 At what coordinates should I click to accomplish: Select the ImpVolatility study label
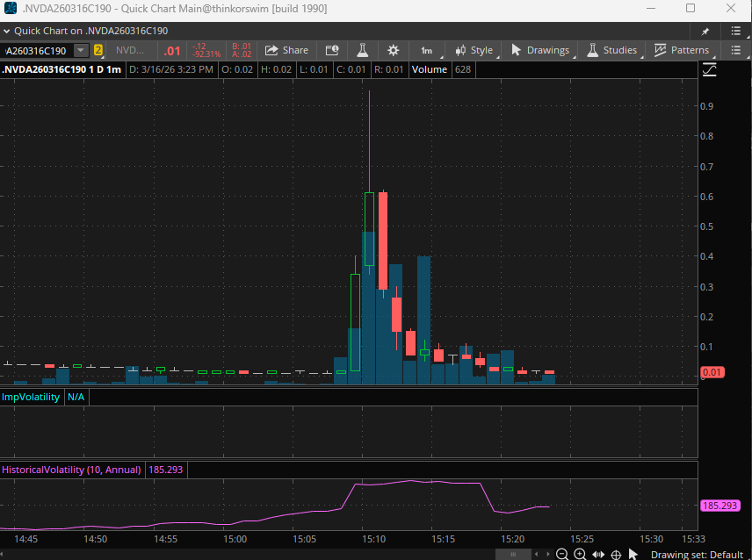(31, 397)
